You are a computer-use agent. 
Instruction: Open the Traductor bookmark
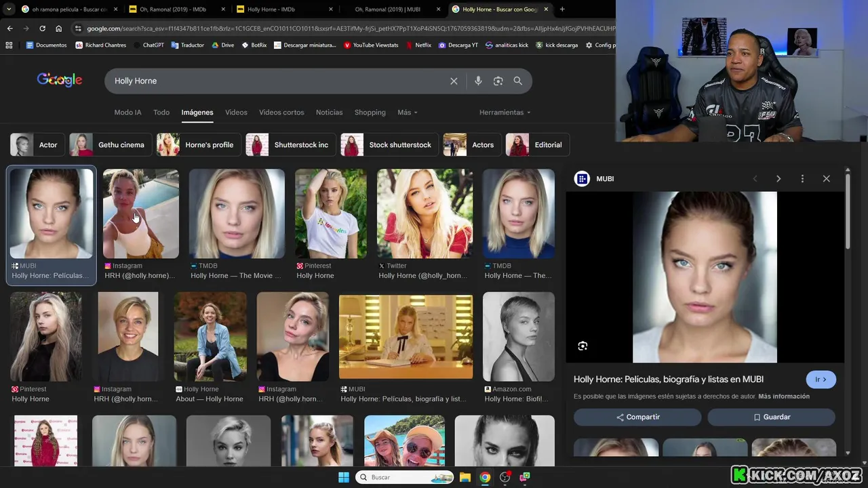pos(187,45)
